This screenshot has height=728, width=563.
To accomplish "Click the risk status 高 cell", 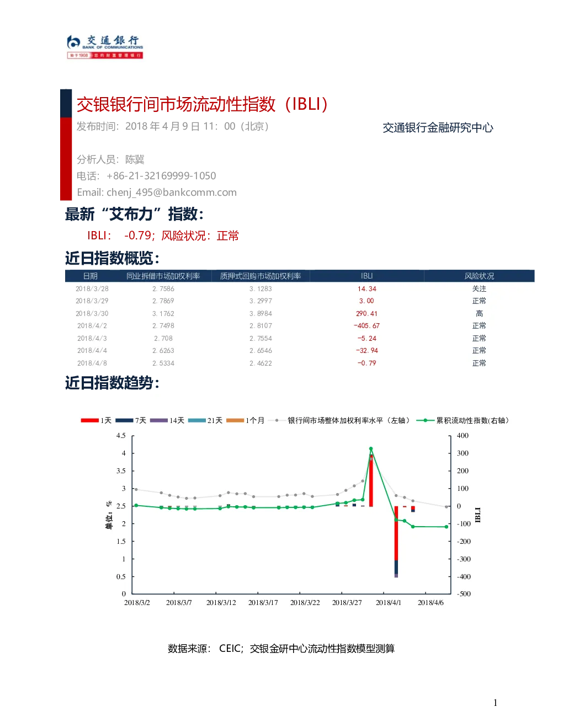I will [x=479, y=313].
